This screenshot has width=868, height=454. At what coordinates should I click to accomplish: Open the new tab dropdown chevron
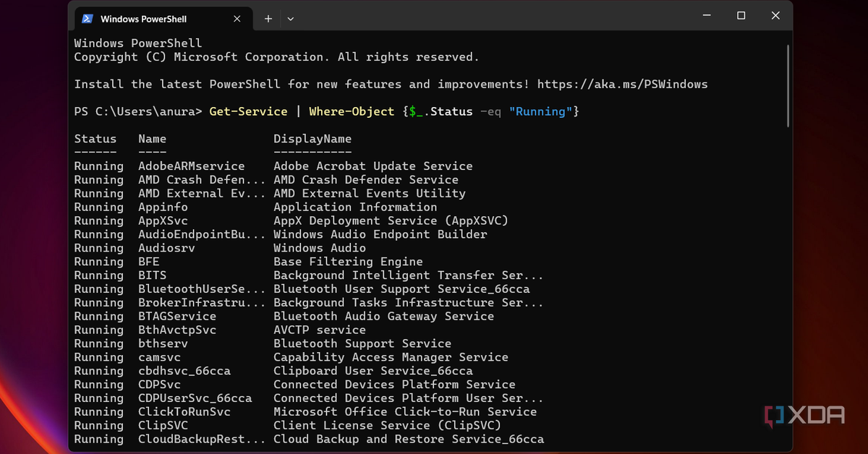pos(290,19)
